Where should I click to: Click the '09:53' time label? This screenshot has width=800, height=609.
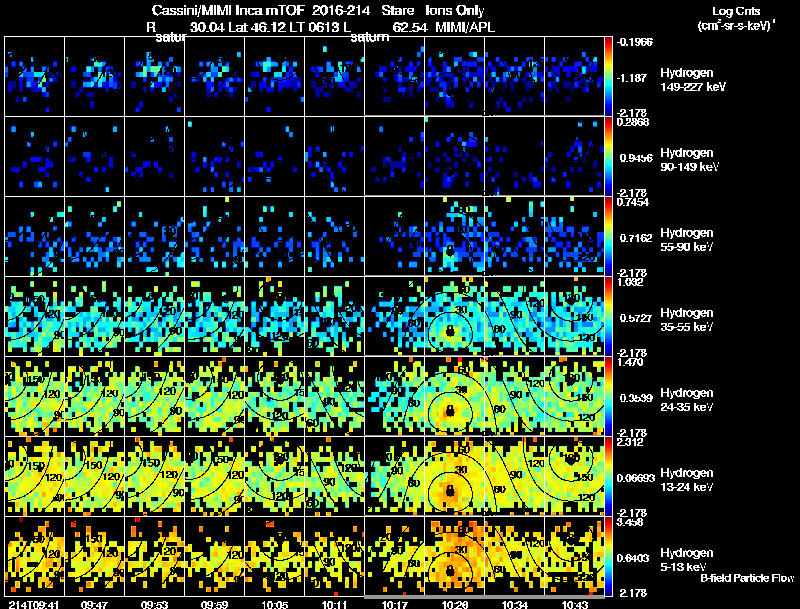[x=155, y=605]
